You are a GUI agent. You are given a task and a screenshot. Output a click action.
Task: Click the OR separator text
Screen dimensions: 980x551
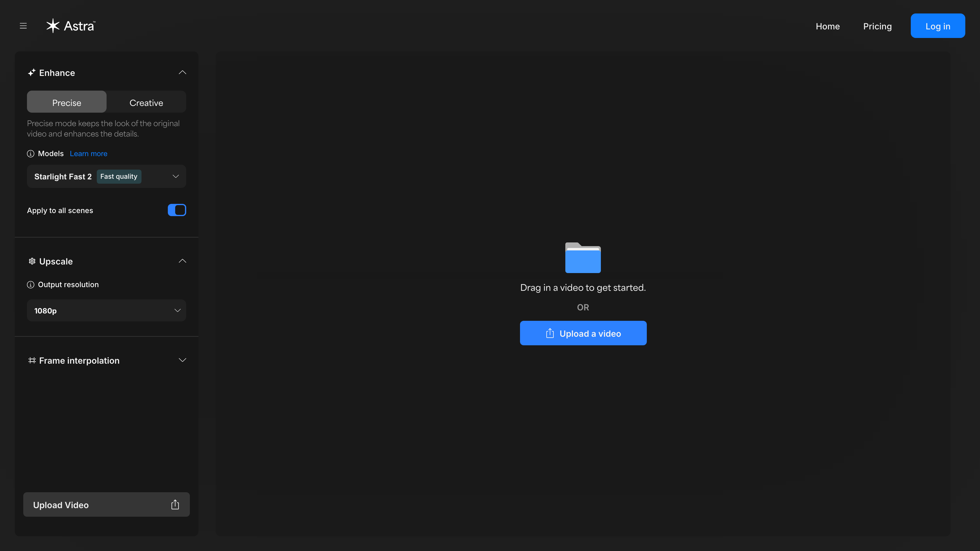tap(583, 307)
